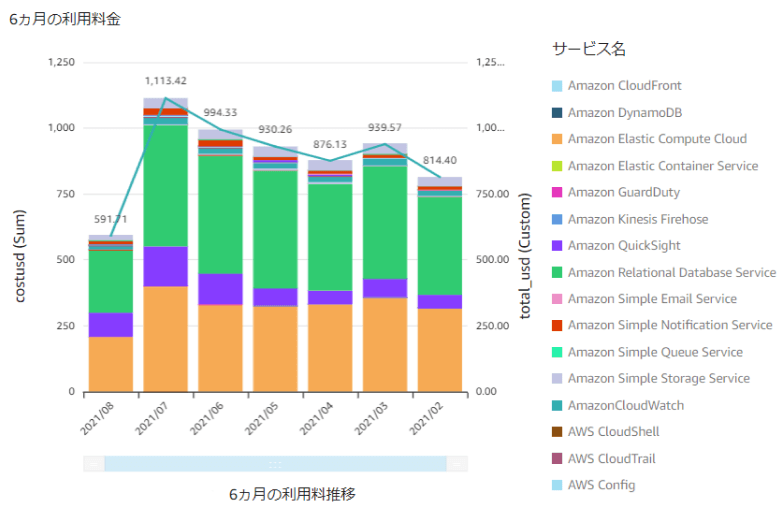Click the Amazon GuardDuty legend color swatch
This screenshot has width=783, height=508.
click(557, 193)
